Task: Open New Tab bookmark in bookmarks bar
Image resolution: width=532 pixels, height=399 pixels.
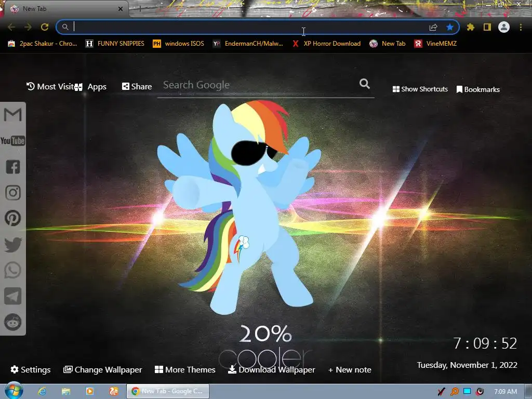Action: click(x=388, y=44)
